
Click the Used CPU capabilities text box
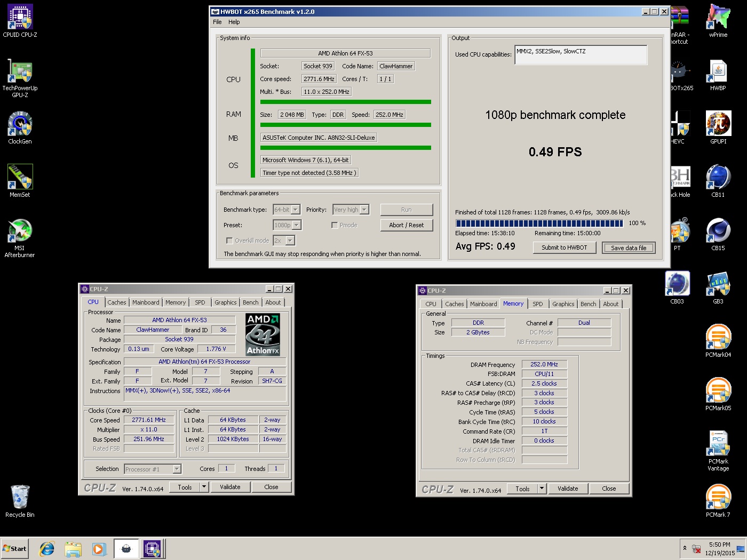point(581,54)
